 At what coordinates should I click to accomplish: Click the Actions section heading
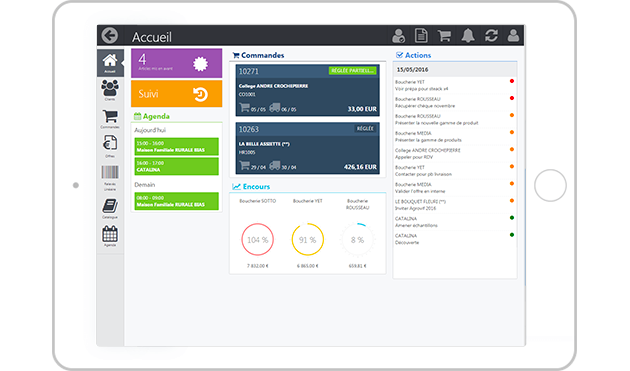[x=418, y=55]
